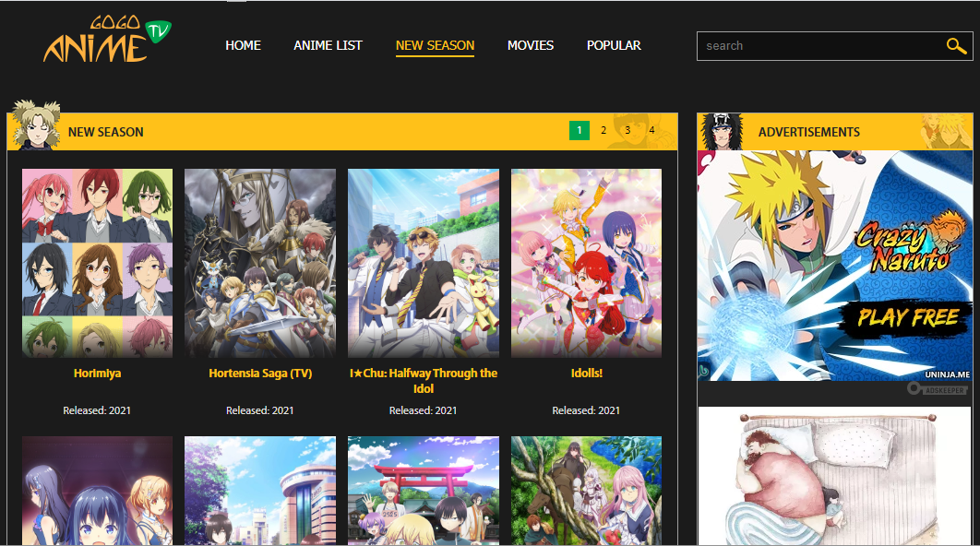Image resolution: width=980 pixels, height=546 pixels.
Task: Click the Adskeeper badge under the ad
Action: point(937,389)
